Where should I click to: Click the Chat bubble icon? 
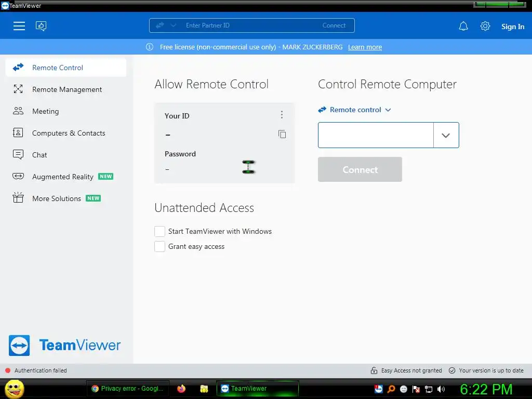pos(18,154)
